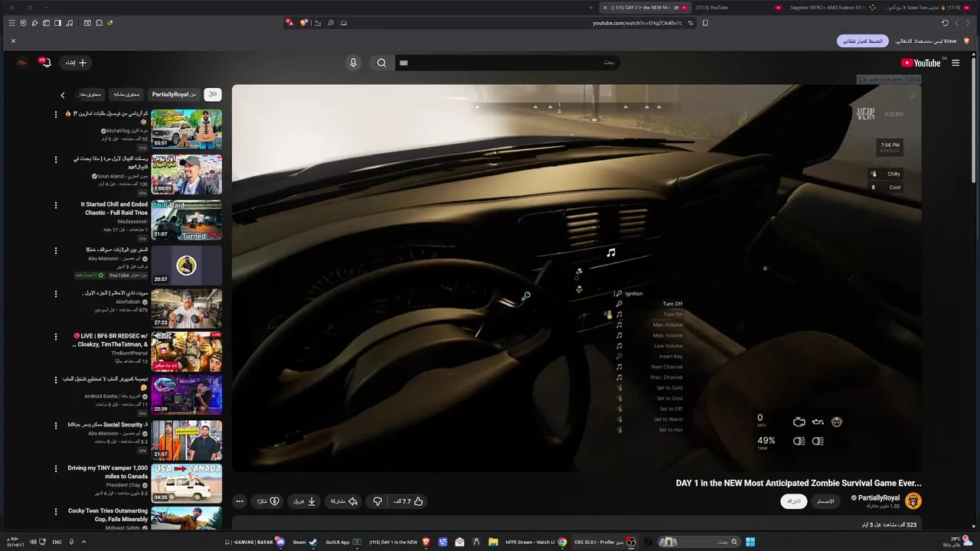Like the video with thumbs-up 7.7K
The image size is (980, 551).
pyautogui.click(x=408, y=501)
